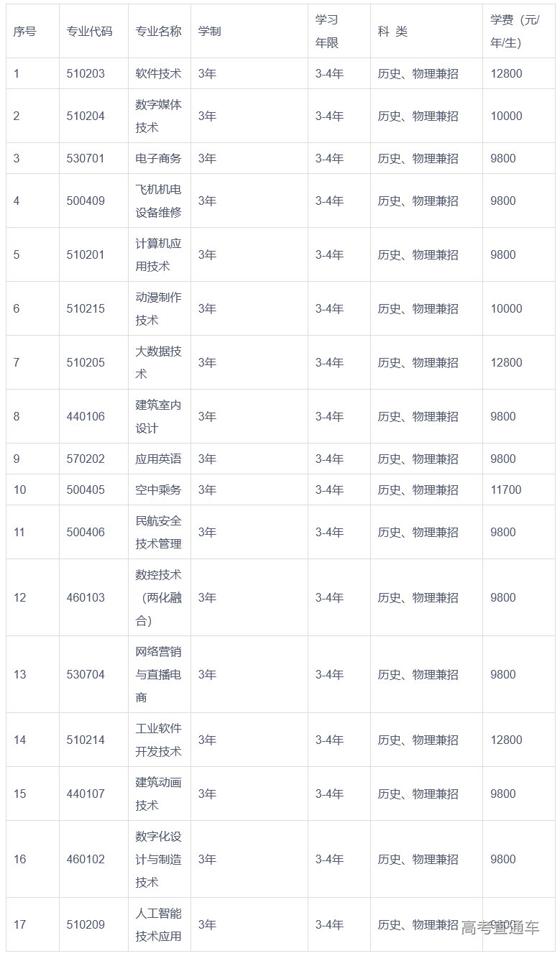This screenshot has width=560, height=956.
Task: Select major code 510204
Action: coord(86,116)
